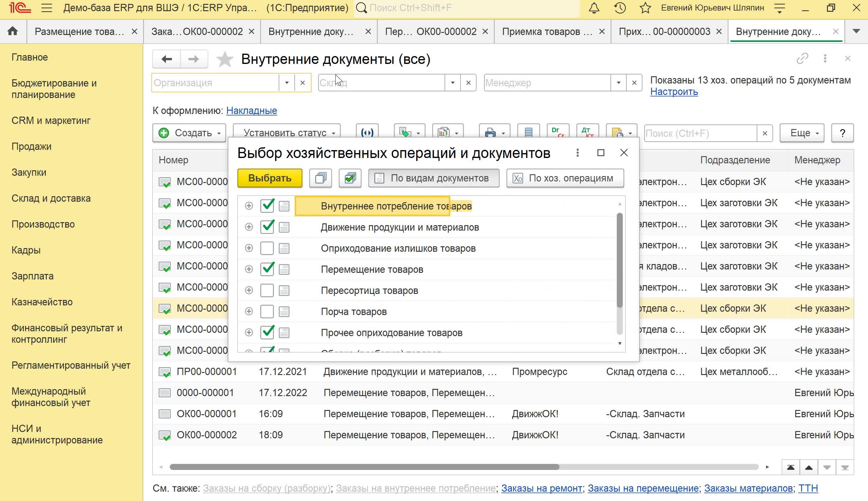Open favorites star in title bar
This screenshot has width=868, height=501.
[x=645, y=8]
